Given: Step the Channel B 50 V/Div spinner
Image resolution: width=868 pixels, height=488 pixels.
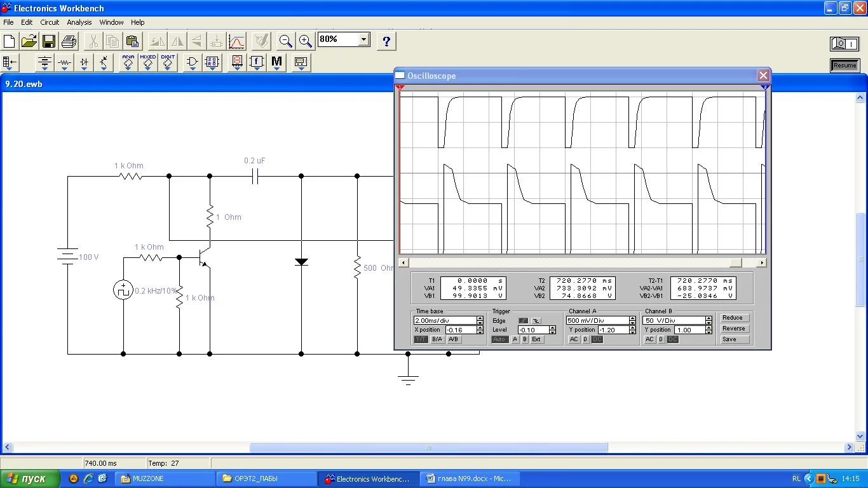Looking at the screenshot, I should [709, 321].
